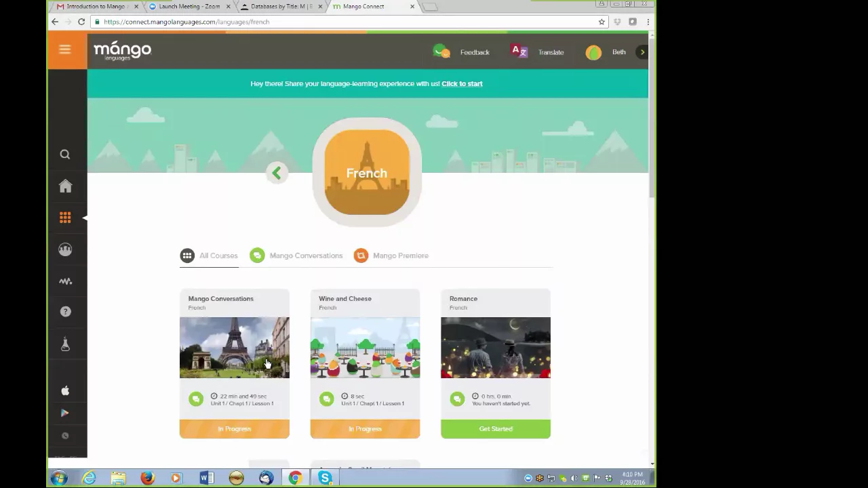The width and height of the screenshot is (868, 488).
Task: Click the green back arrow beside French
Action: coord(277,173)
